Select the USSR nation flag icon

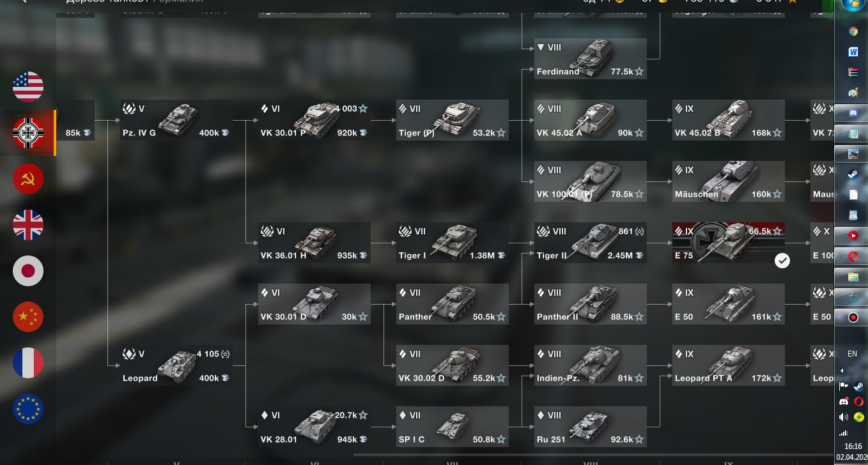(x=28, y=179)
